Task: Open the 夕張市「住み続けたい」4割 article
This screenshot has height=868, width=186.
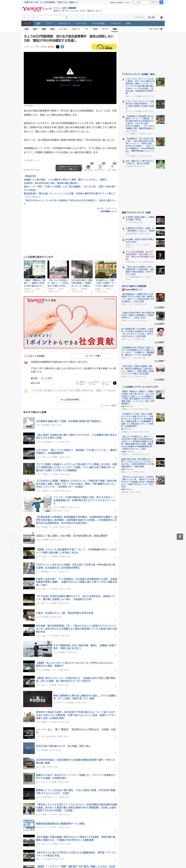Action: pos(64,613)
